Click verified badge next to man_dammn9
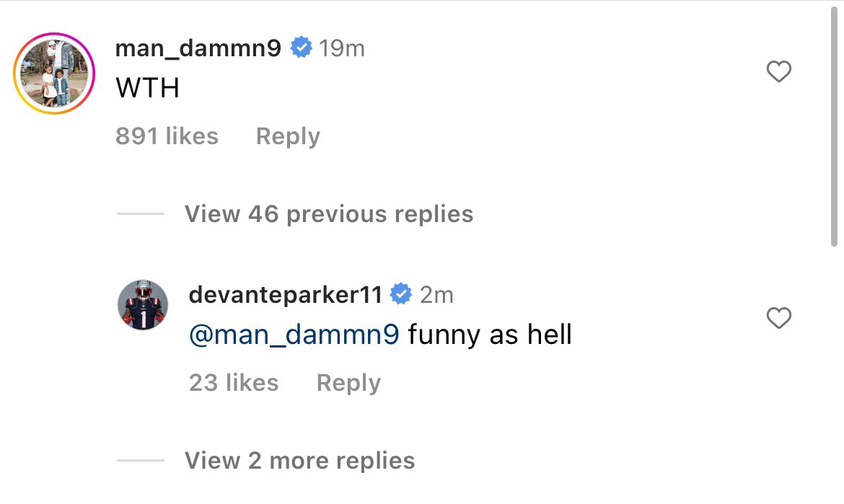Screen dimensions: 844x504 pos(301,48)
